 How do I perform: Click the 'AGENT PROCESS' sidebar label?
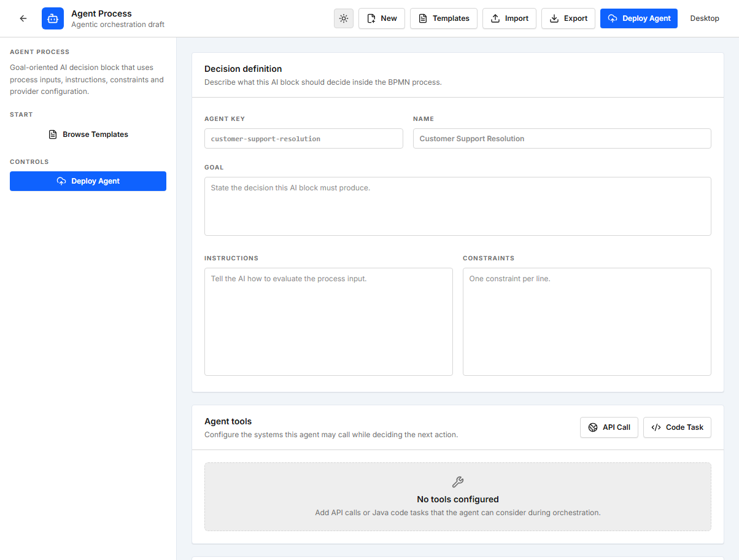(x=40, y=52)
